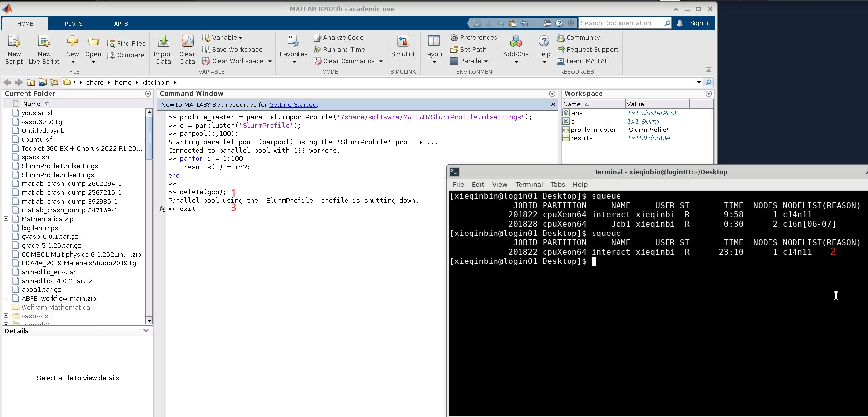Open the Clean Data tool
The width and height of the screenshot is (868, 417).
188,50
